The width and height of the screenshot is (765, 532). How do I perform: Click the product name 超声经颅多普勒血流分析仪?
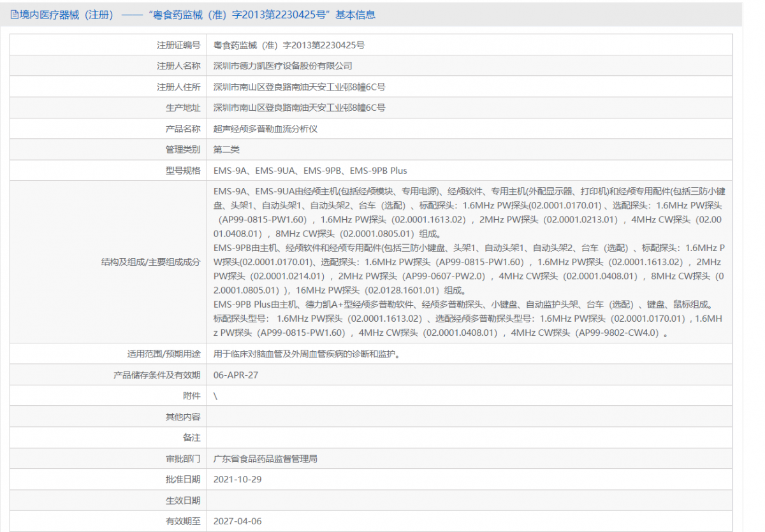(265, 129)
